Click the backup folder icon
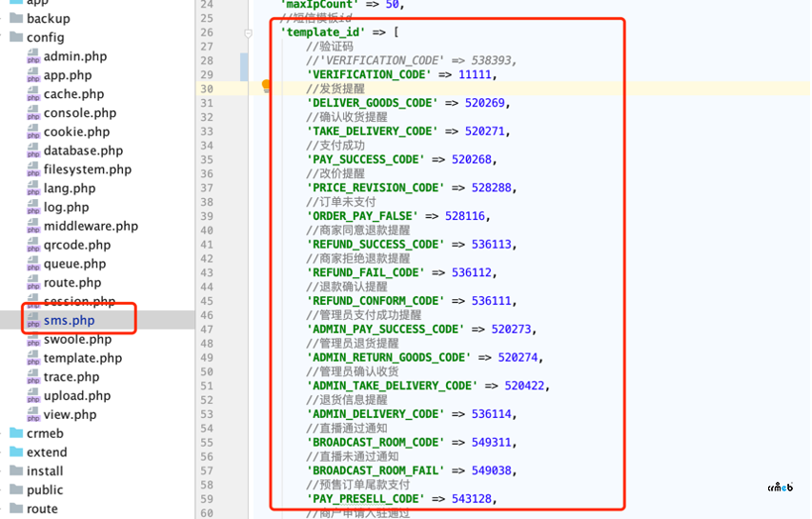 [16, 19]
